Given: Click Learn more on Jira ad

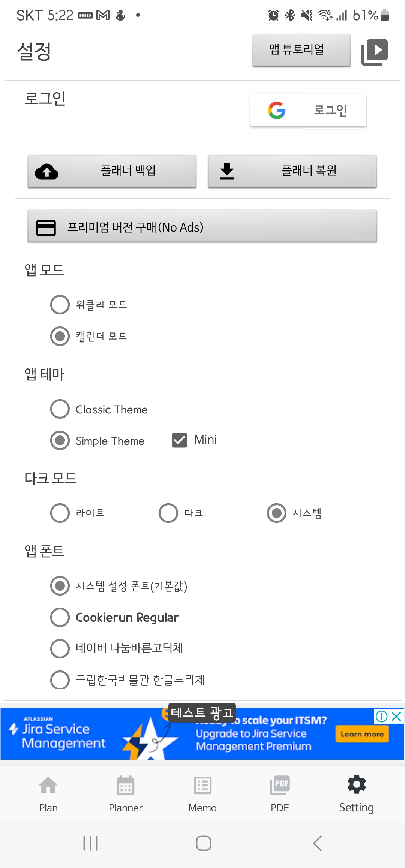Looking at the screenshot, I should [x=362, y=734].
